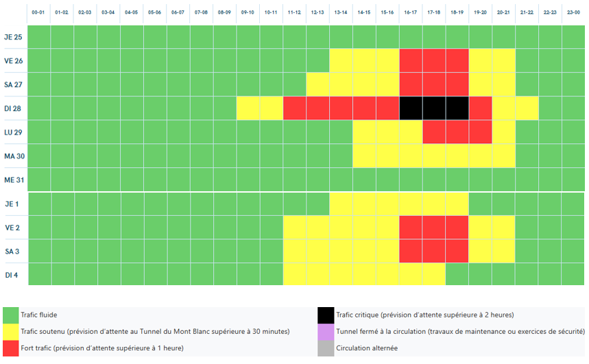589x364 pixels.
Task: Click the yellow DI 4 cell at 11-12
Action: [294, 274]
